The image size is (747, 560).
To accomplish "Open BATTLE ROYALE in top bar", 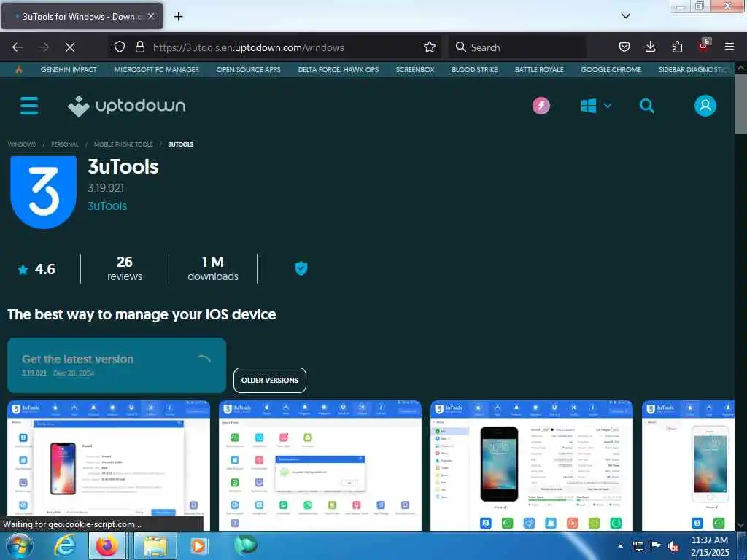I will tap(539, 69).
